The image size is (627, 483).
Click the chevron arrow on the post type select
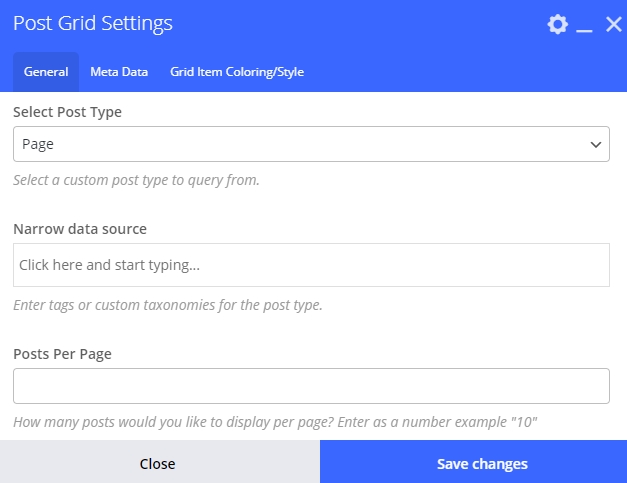pos(596,145)
